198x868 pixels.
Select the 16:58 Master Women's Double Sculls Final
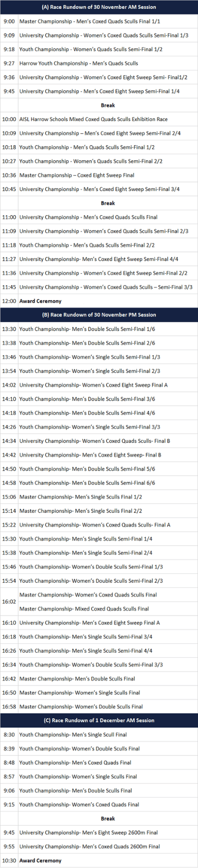point(99,706)
